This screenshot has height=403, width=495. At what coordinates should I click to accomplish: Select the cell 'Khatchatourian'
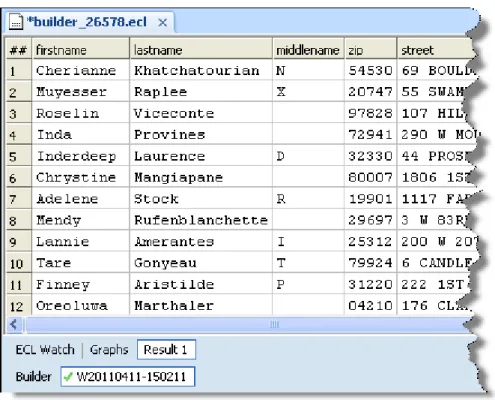click(201, 70)
